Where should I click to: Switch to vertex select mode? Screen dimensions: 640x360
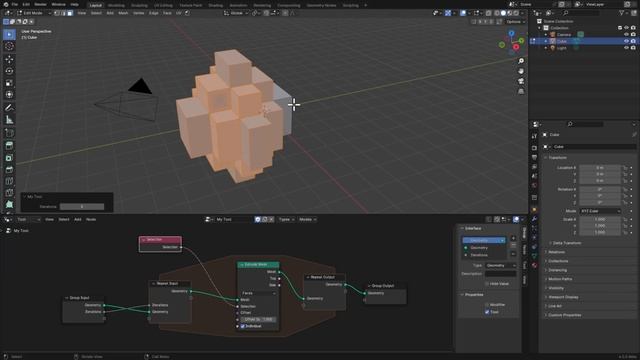pos(58,13)
